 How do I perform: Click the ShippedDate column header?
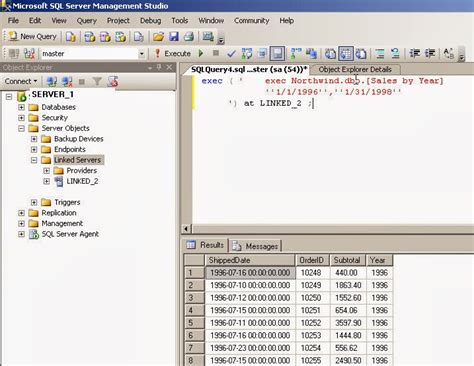pos(250,260)
